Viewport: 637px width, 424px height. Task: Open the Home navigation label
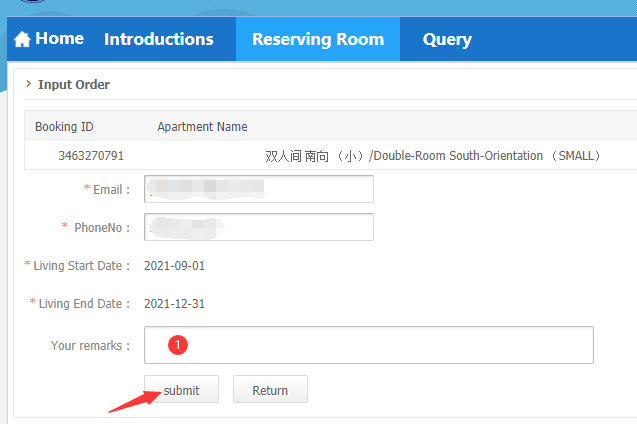click(x=60, y=39)
